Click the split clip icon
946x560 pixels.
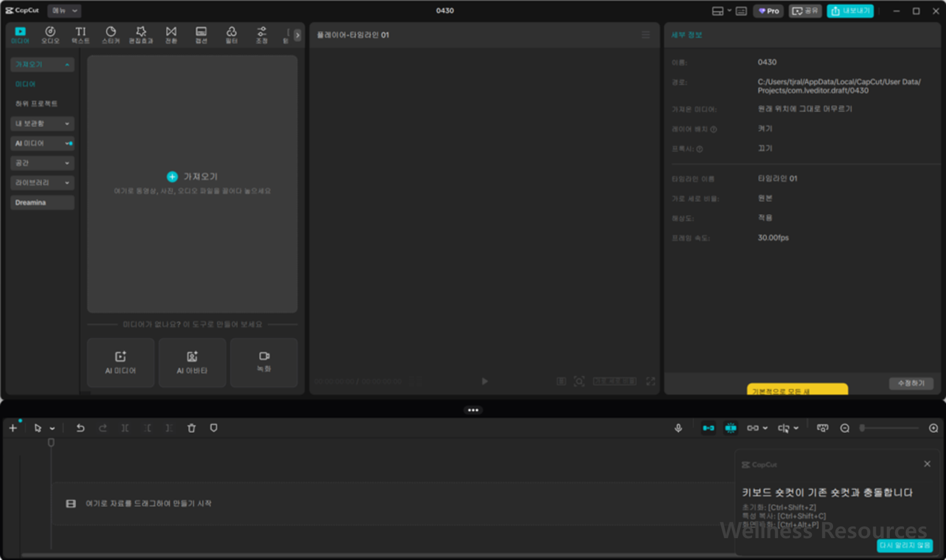click(x=125, y=428)
